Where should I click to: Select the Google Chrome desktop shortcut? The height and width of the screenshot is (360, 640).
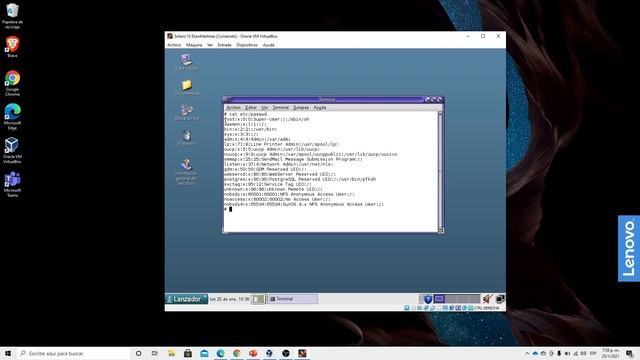(12, 83)
